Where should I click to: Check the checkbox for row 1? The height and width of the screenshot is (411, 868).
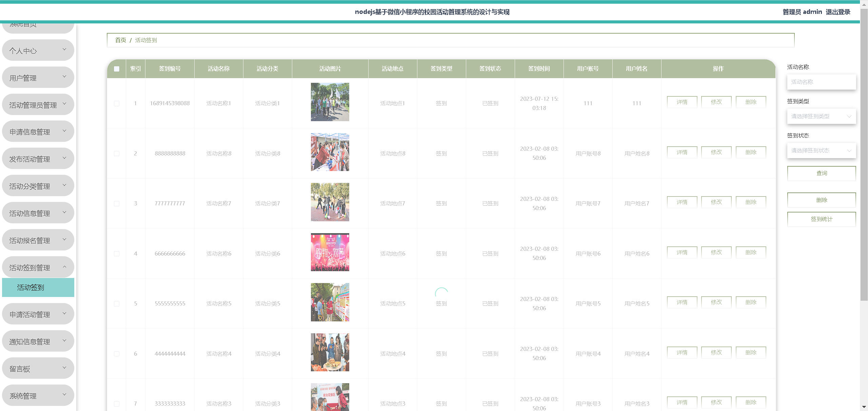[x=117, y=104]
